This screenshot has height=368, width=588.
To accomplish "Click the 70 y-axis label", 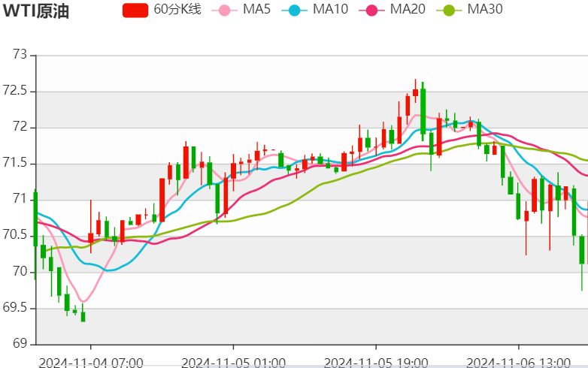I will (x=20, y=271).
